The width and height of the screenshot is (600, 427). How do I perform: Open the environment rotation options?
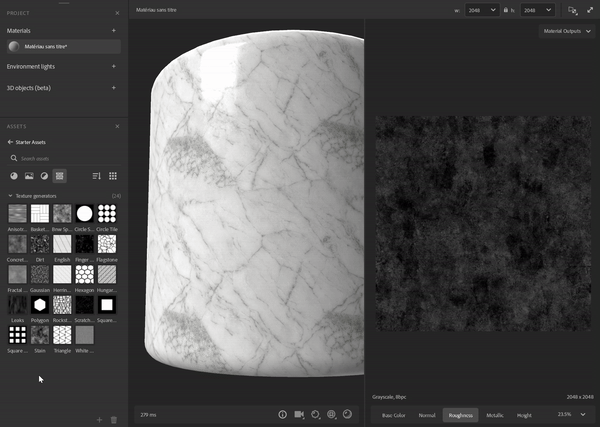click(x=315, y=414)
